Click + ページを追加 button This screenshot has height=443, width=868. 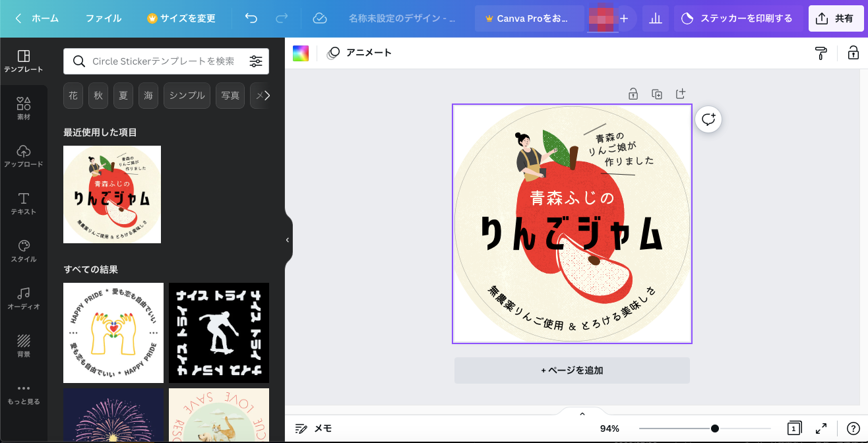pyautogui.click(x=572, y=370)
